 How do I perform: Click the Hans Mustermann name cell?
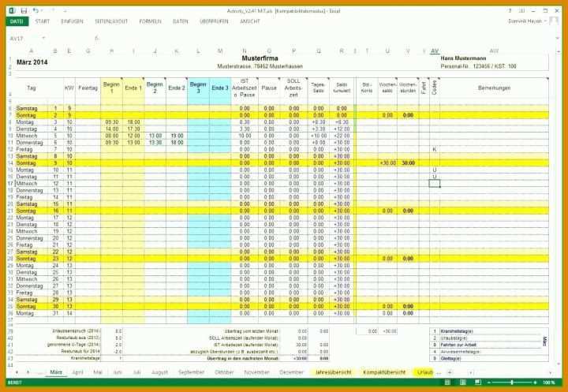463,58
